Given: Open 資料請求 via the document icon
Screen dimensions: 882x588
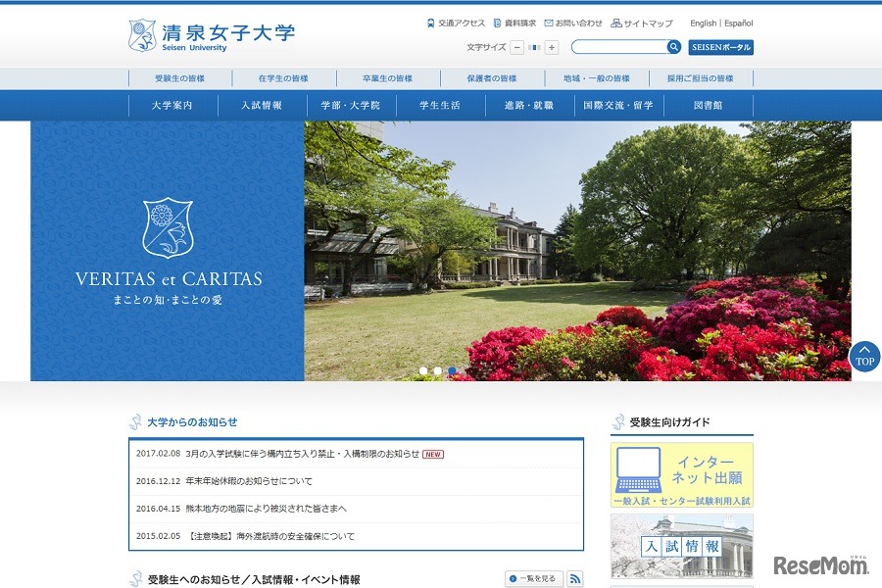Looking at the screenshot, I should click(497, 22).
